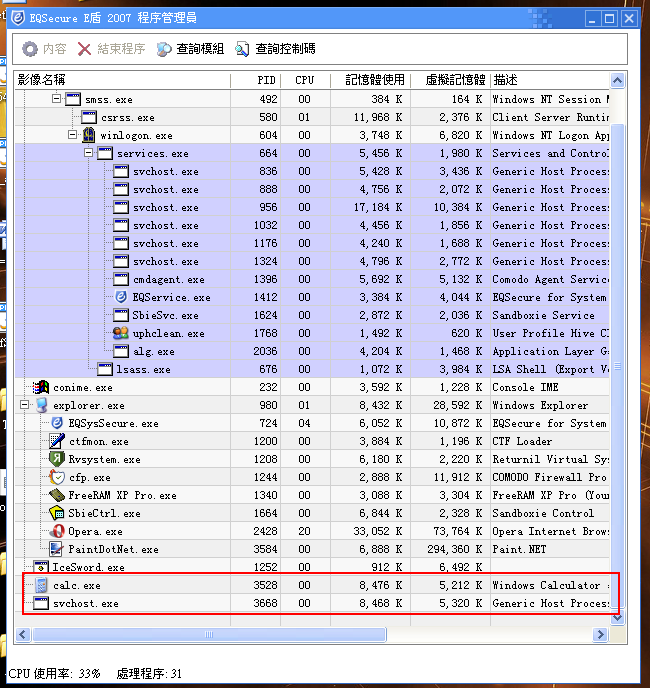Click the 內容 (properties) gear icon
The height and width of the screenshot is (688, 650).
click(30, 49)
